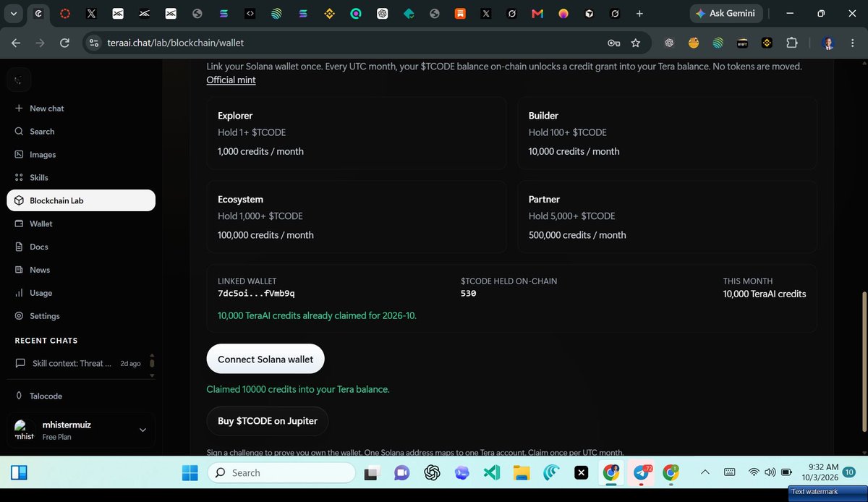Click the mhistermuiz profile avatar
Viewport: 868px width, 502px height.
pyautogui.click(x=25, y=430)
